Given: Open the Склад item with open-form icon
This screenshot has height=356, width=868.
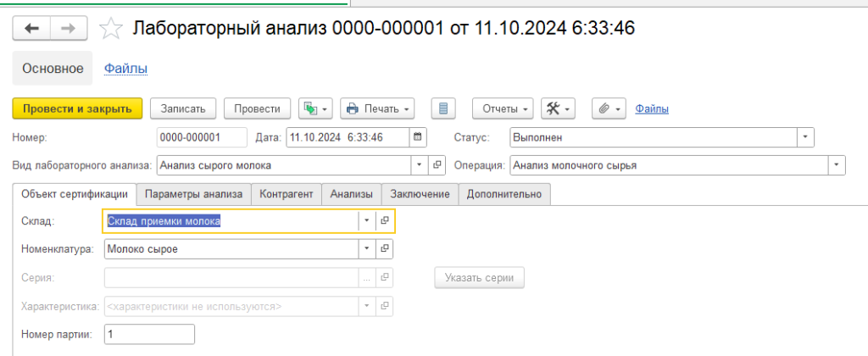Looking at the screenshot, I should [x=385, y=221].
